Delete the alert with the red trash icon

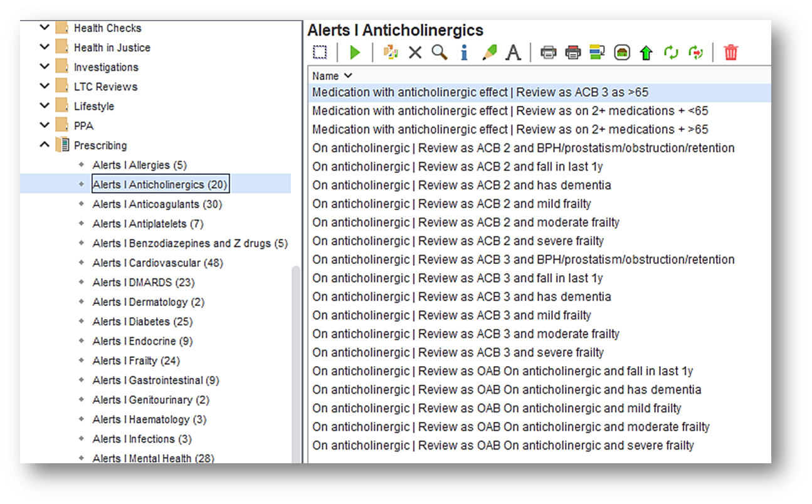[729, 53]
